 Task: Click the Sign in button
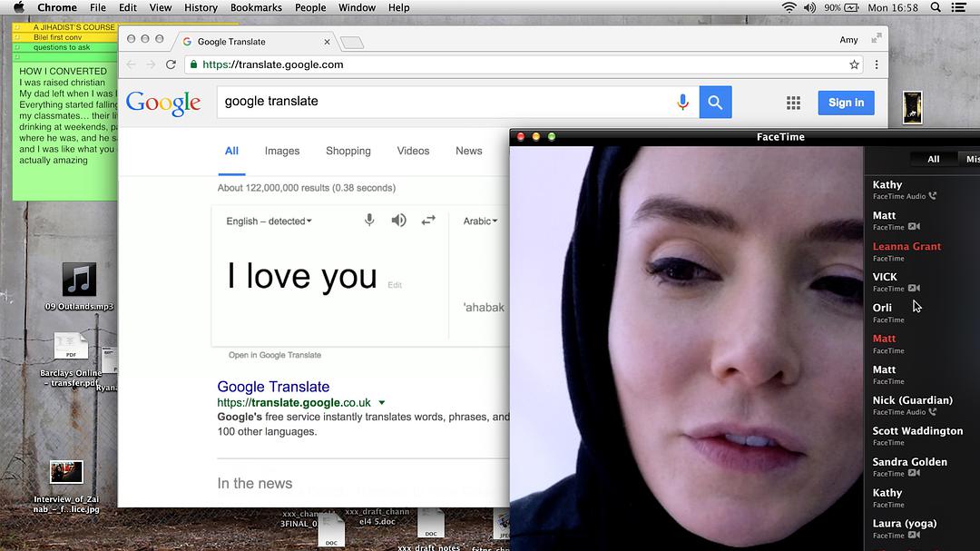(x=846, y=102)
